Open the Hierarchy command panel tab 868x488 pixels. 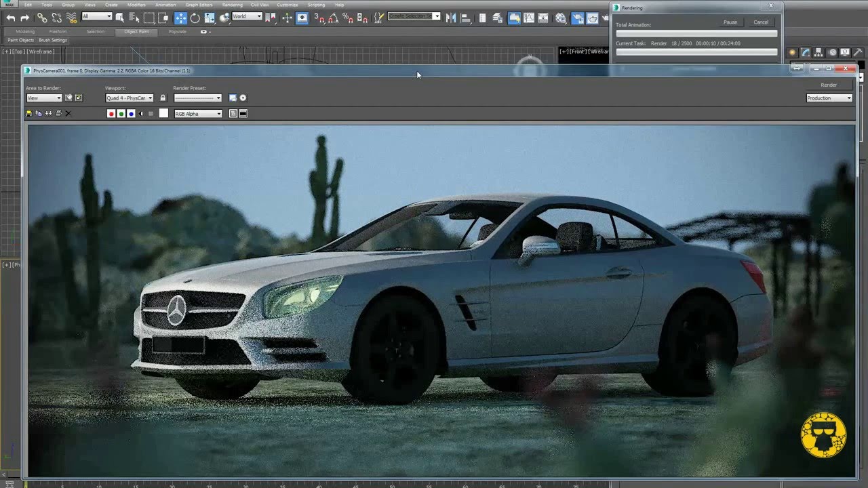(818, 52)
